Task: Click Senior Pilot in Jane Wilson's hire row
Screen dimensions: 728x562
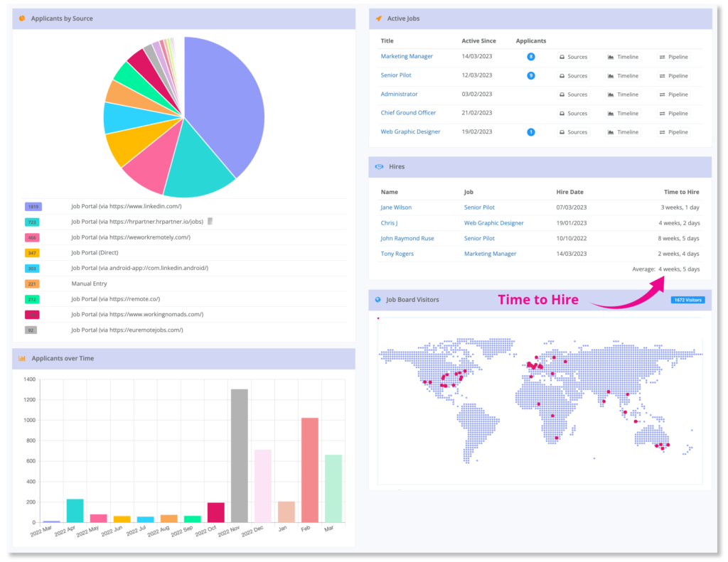Action: [479, 207]
